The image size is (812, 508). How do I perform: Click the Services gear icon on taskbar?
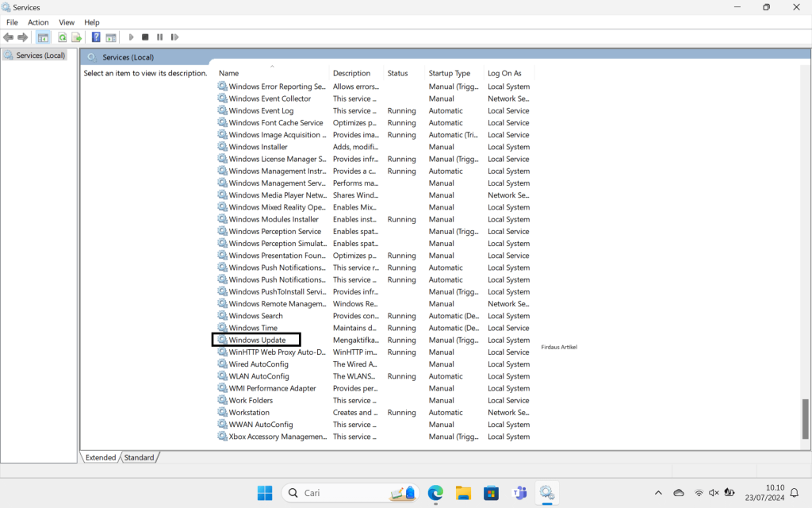(x=547, y=493)
